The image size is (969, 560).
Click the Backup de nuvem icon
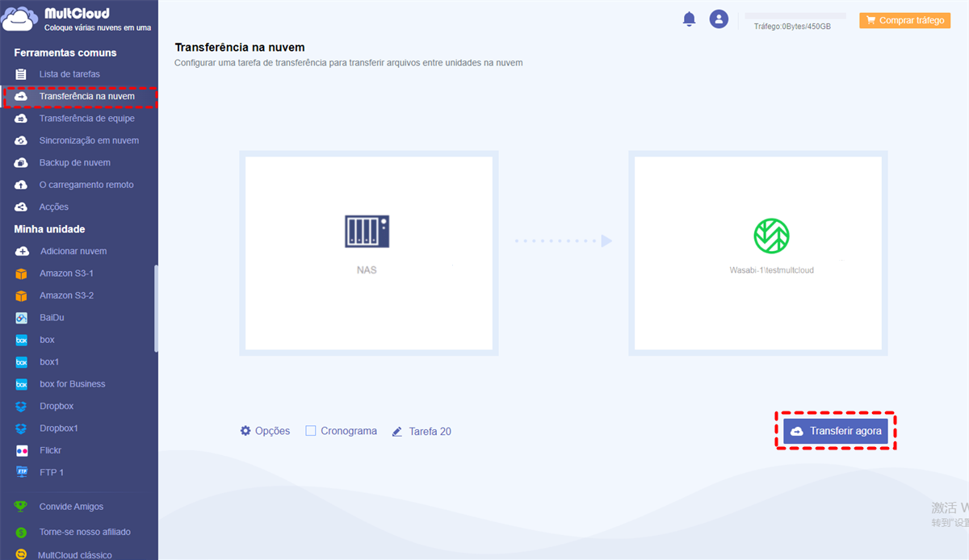(x=22, y=163)
